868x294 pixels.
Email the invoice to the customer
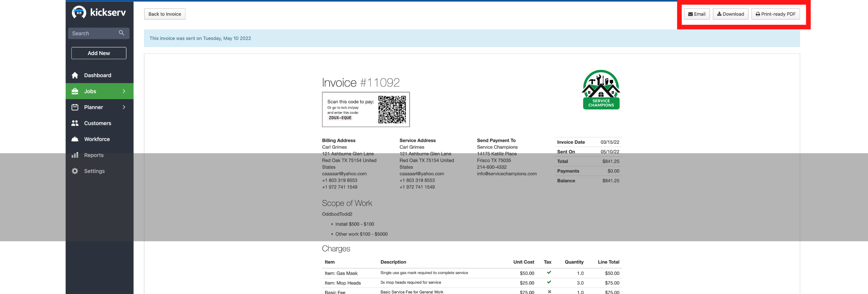(696, 14)
